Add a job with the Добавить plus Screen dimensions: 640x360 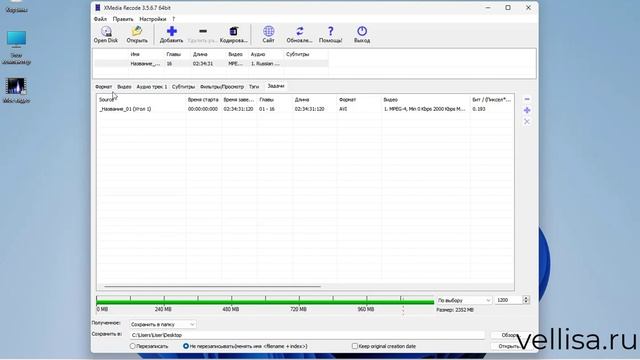pyautogui.click(x=171, y=31)
